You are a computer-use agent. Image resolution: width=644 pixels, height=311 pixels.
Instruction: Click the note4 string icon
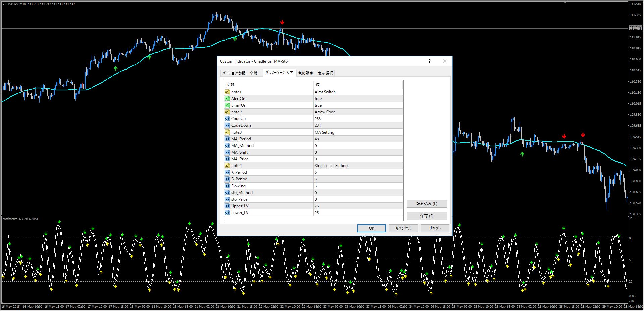point(227,166)
